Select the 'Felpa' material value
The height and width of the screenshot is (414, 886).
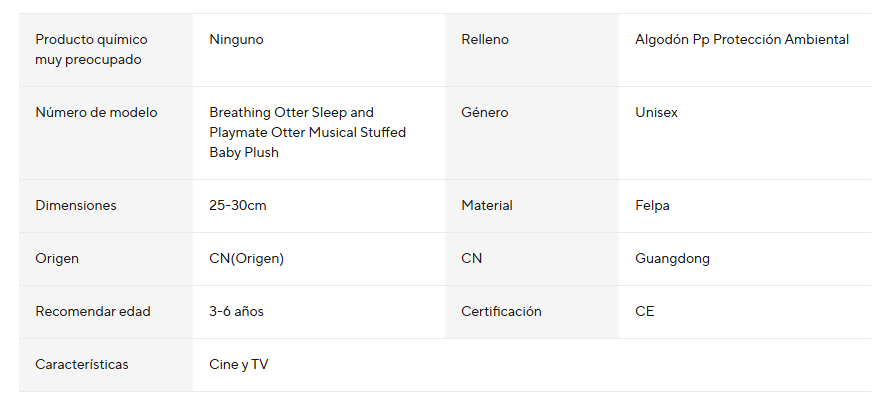click(652, 206)
